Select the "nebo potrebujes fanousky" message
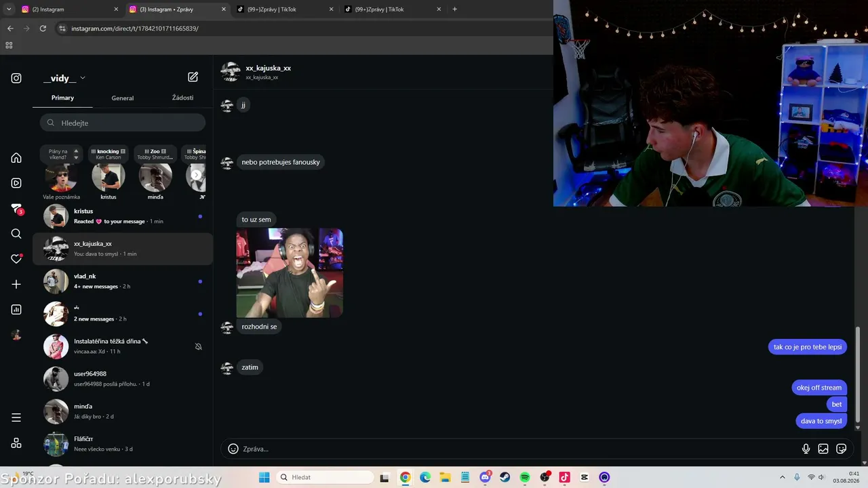Image resolution: width=868 pixels, height=488 pixels. [x=281, y=162]
